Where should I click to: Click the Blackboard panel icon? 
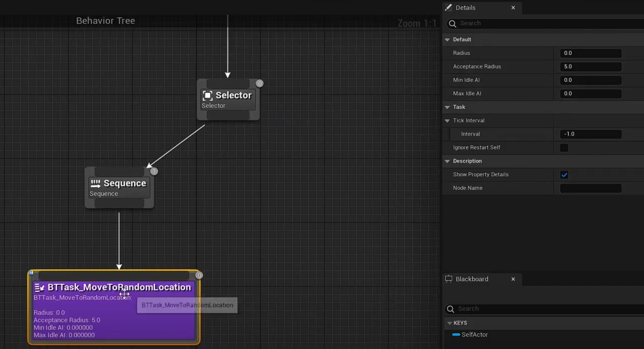(x=449, y=279)
